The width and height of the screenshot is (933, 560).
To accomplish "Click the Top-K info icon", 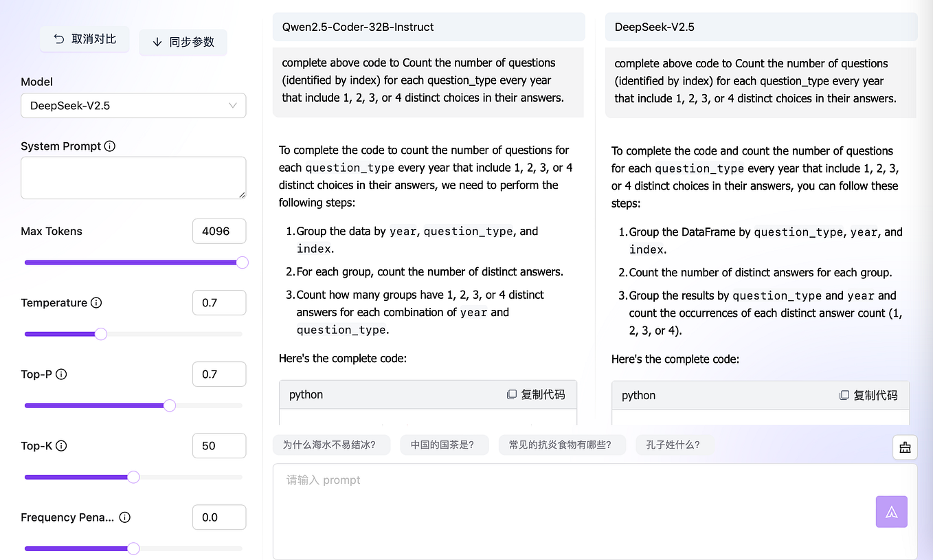I will pyautogui.click(x=62, y=446).
